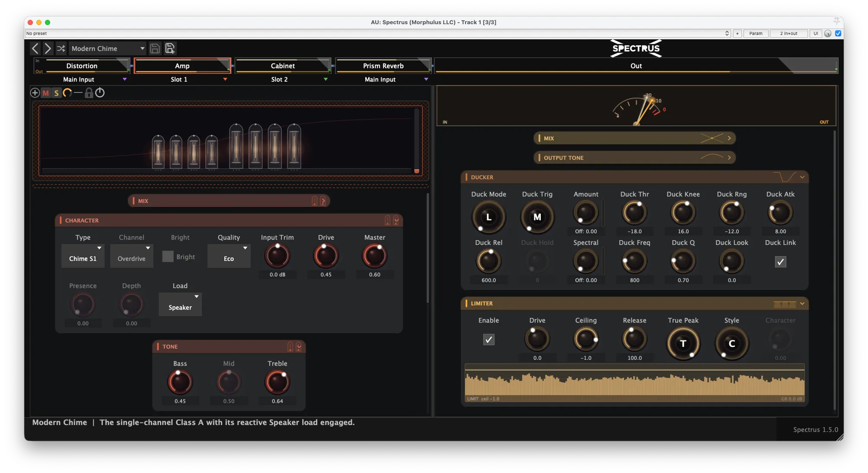Click the save-as-new preset icon
This screenshot has height=473, width=868.
(x=170, y=48)
